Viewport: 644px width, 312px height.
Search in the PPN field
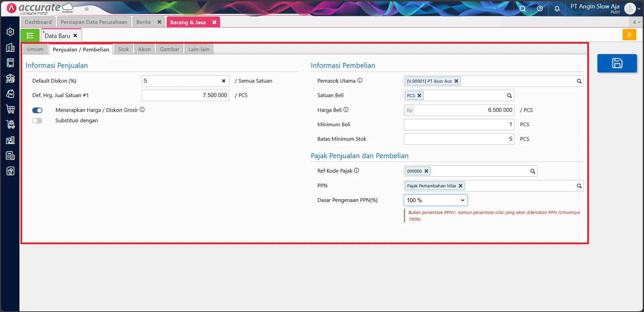click(579, 186)
